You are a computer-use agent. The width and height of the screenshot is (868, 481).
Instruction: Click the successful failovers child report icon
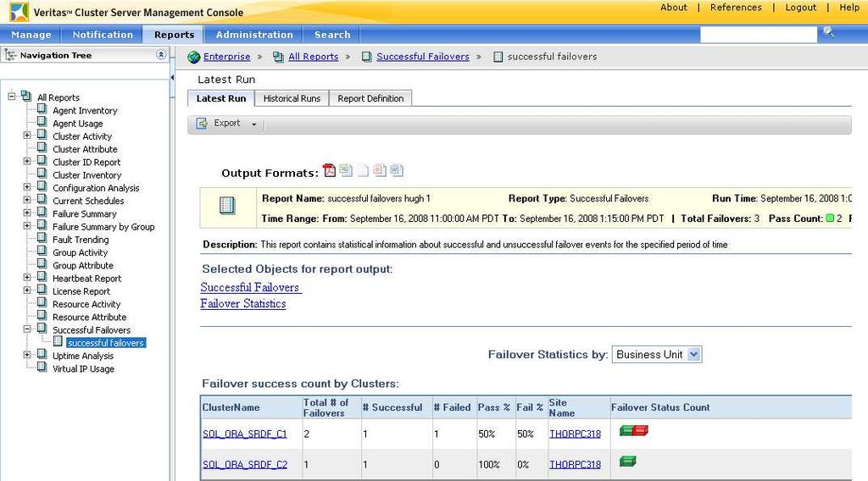tap(58, 341)
